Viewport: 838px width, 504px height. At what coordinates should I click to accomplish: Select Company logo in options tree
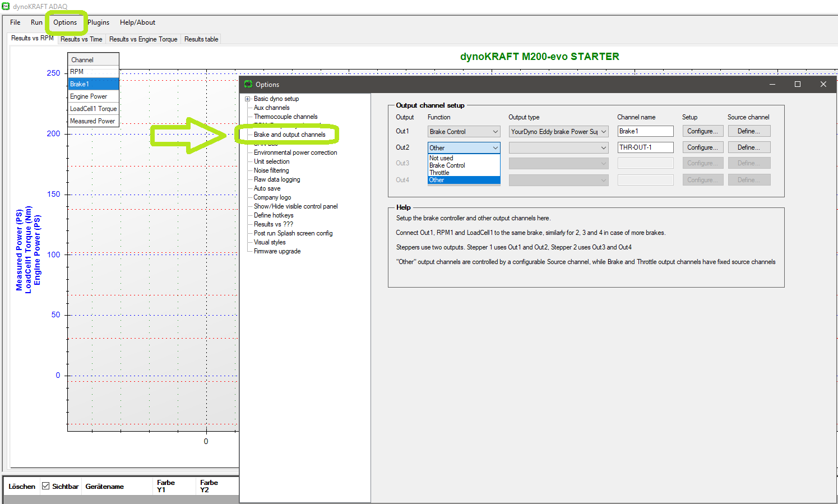pyautogui.click(x=272, y=197)
